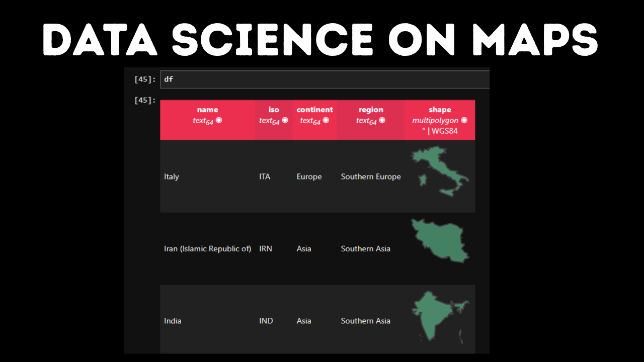644x362 pixels.
Task: Click the circle icon beside multipolygon
Action: (464, 120)
